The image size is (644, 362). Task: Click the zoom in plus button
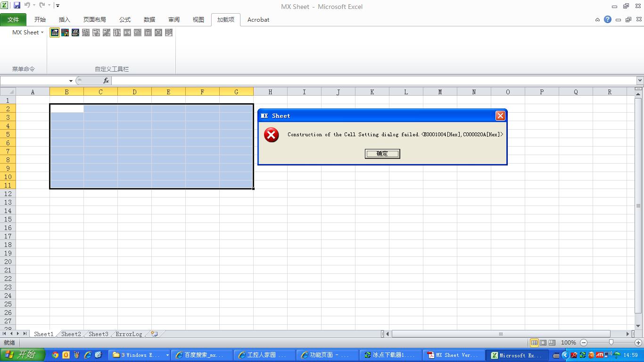(x=638, y=343)
